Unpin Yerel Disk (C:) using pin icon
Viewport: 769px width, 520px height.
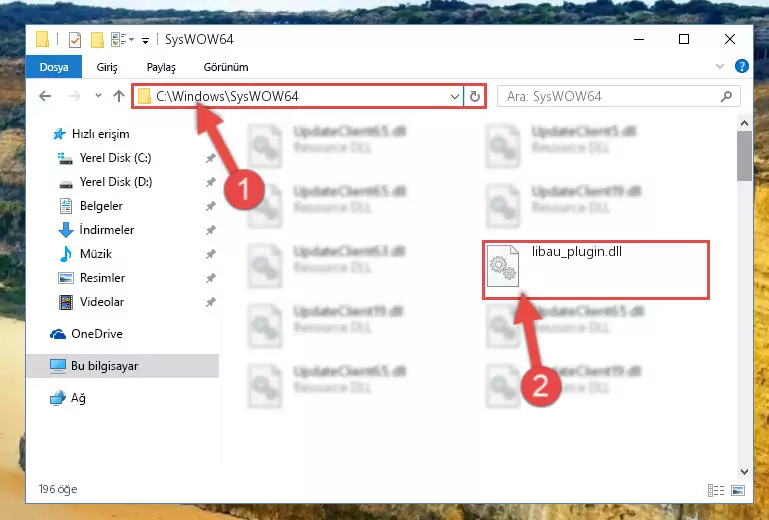click(210, 158)
